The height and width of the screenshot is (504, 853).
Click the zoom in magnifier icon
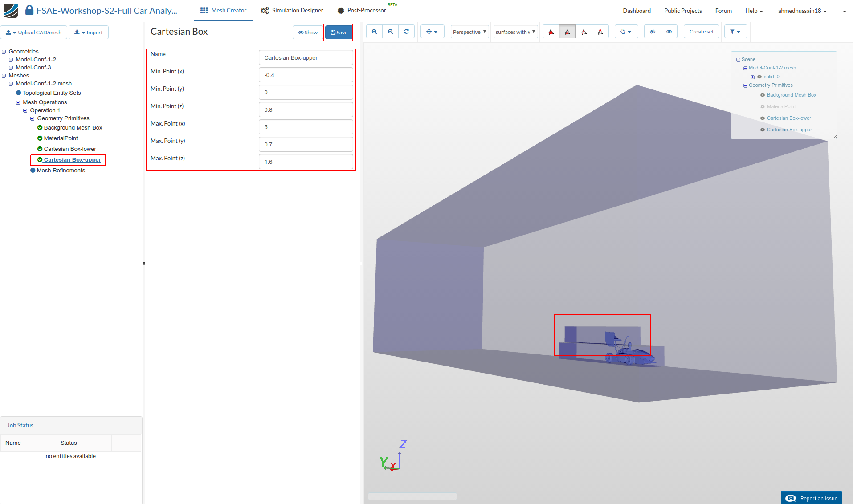374,32
